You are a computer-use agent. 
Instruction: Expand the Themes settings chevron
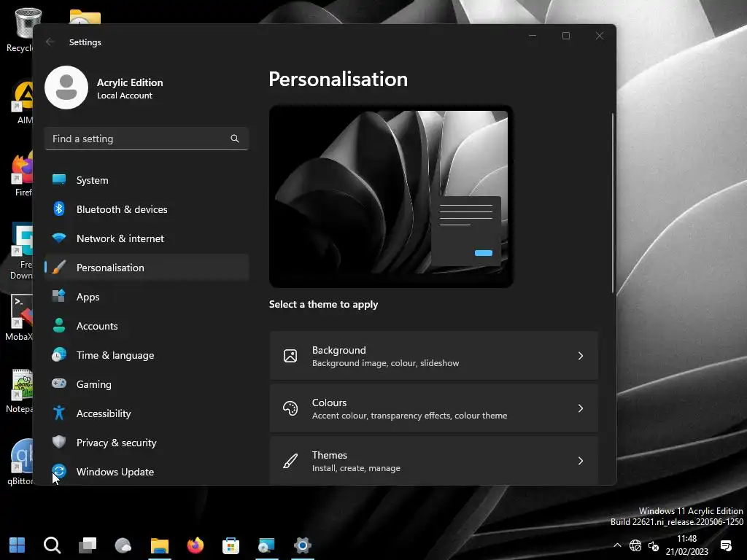pos(580,461)
